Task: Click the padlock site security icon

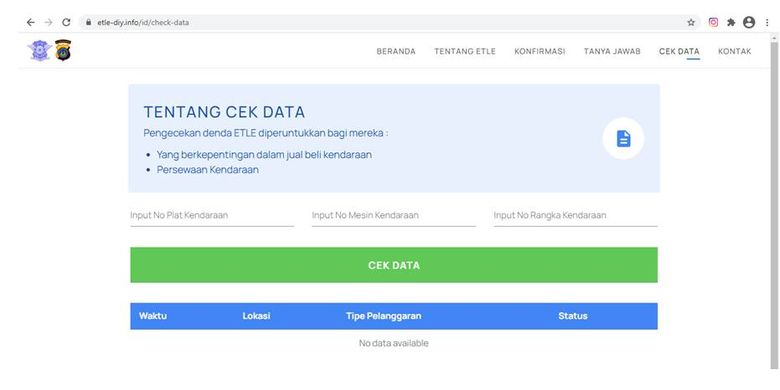Action: tap(89, 22)
